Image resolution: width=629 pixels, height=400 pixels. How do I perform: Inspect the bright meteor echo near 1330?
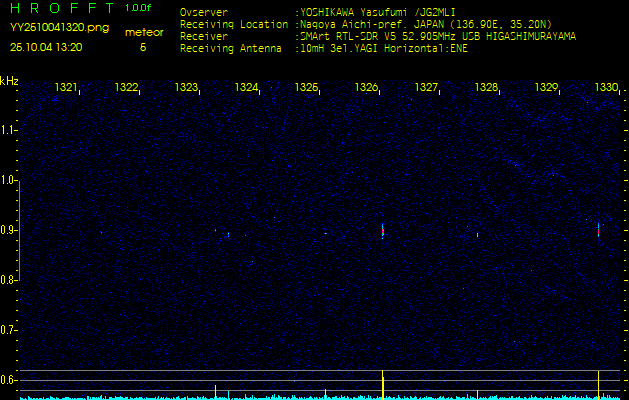[x=599, y=229]
